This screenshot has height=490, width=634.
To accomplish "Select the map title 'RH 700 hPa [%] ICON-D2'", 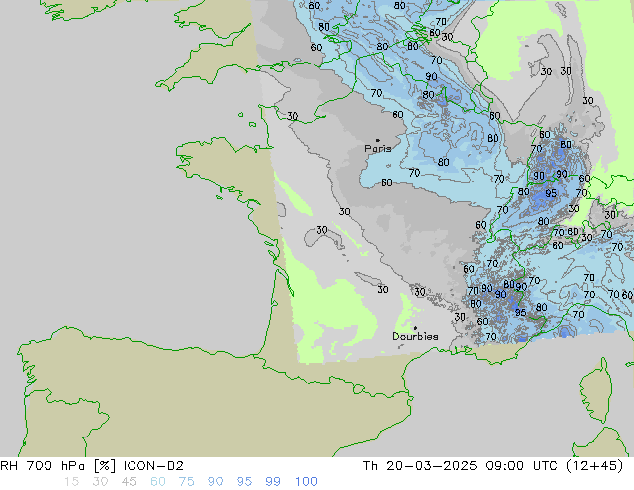I will pyautogui.click(x=92, y=466).
